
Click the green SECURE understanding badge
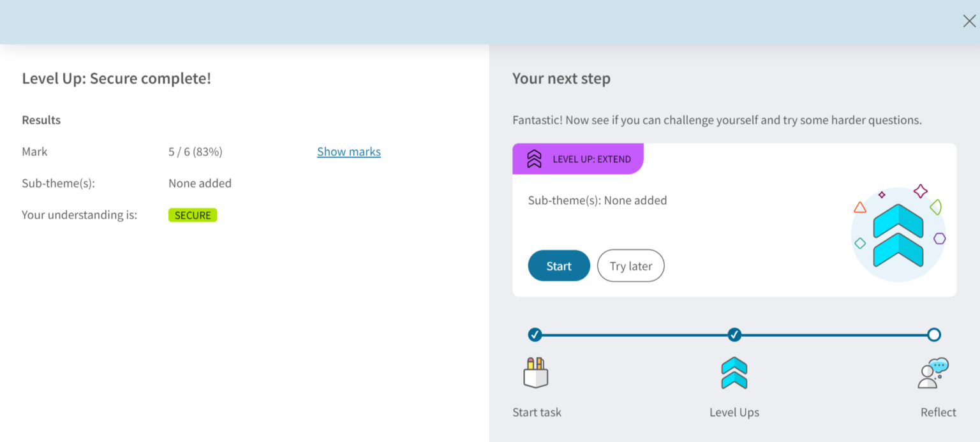click(193, 215)
